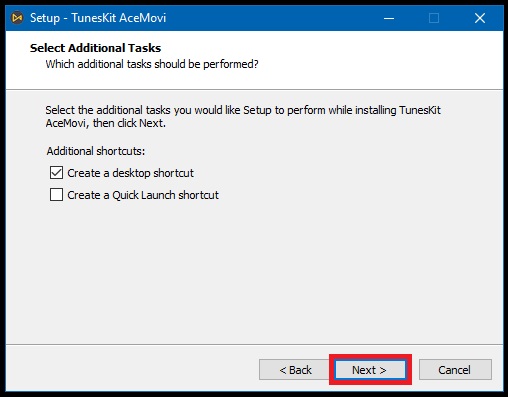This screenshot has width=508, height=397.
Task: Enable Create a Quick Launch shortcut
Action: tap(56, 195)
